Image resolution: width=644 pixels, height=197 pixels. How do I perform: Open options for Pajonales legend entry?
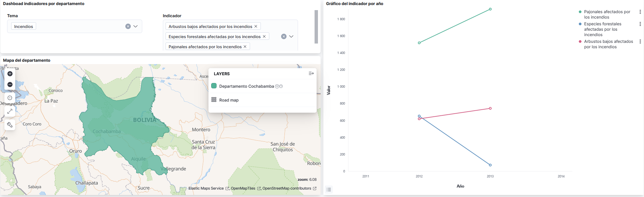click(x=640, y=12)
